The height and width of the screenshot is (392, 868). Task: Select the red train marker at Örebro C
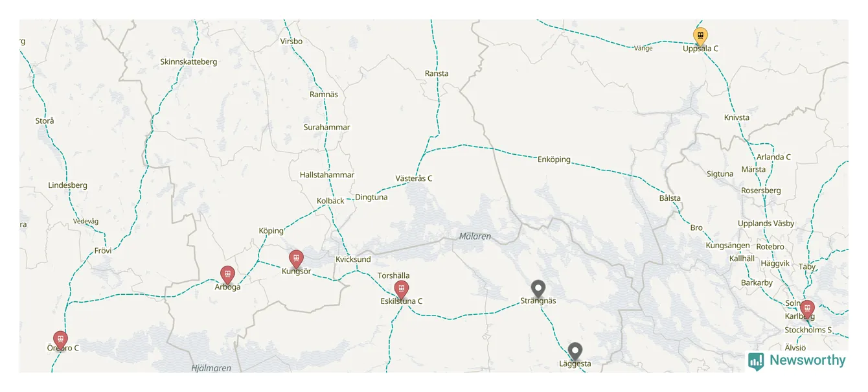point(60,340)
